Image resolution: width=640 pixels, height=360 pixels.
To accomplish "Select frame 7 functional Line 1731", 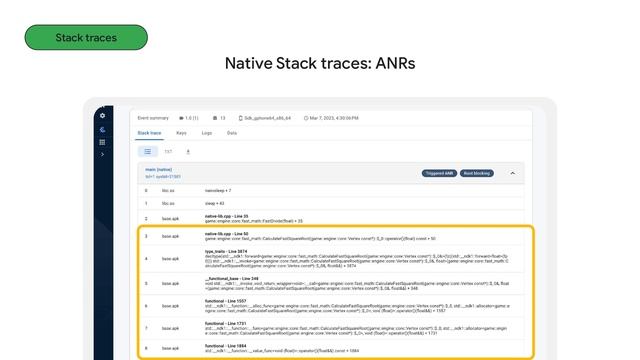I will pos(331,329).
